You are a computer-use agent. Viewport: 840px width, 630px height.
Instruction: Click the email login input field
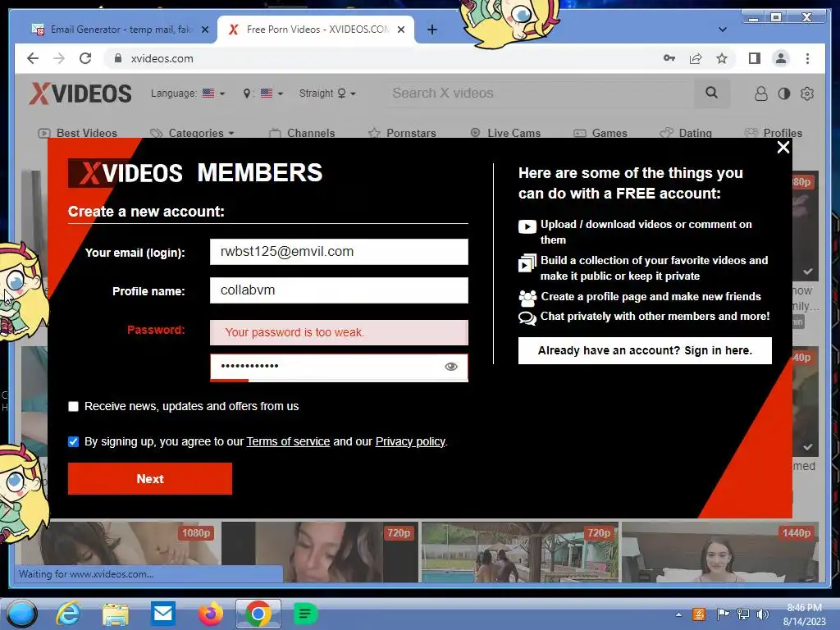339,252
